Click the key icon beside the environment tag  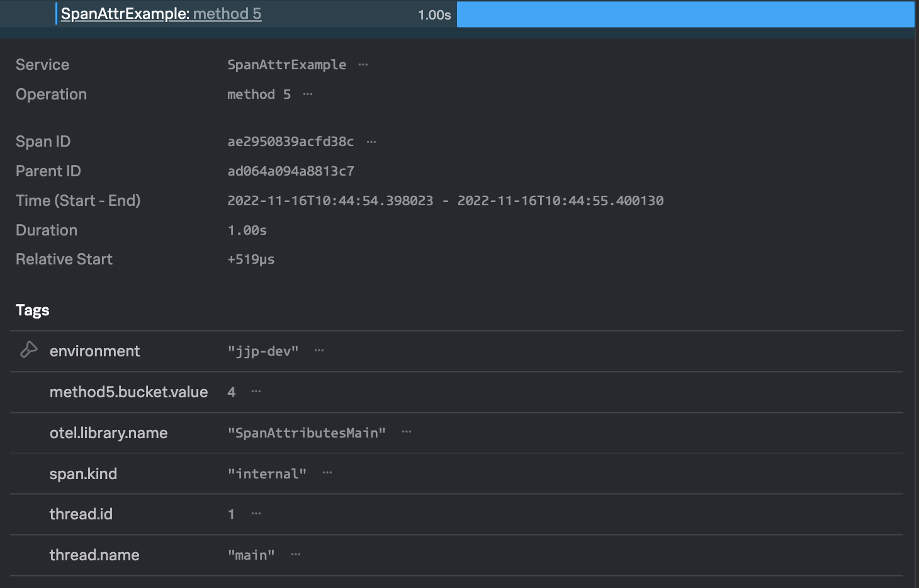click(x=28, y=350)
